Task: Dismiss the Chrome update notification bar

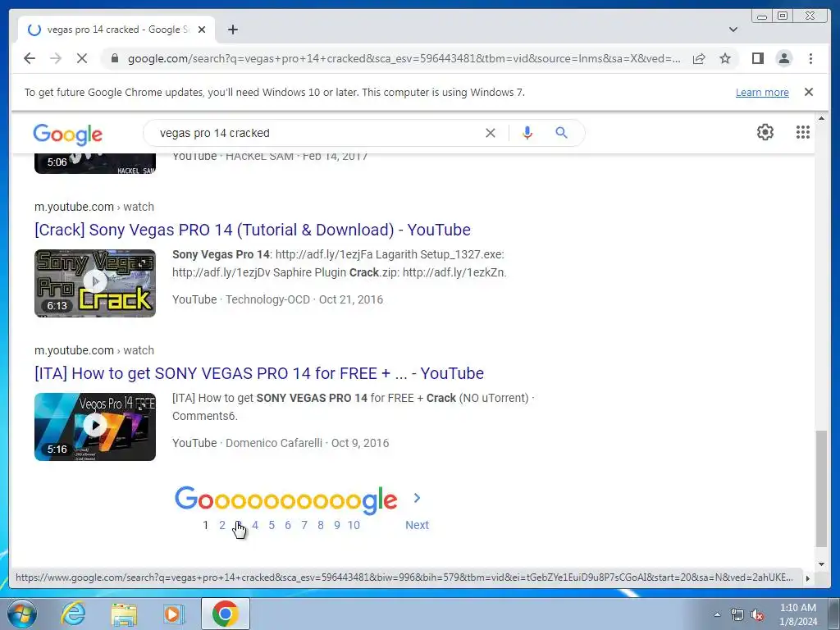Action: coord(809,92)
